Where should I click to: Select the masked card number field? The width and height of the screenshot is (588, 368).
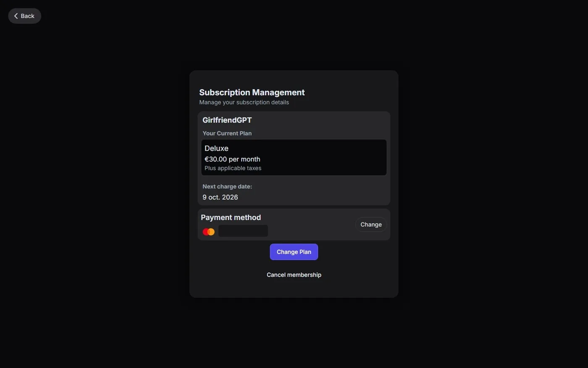[x=243, y=231]
